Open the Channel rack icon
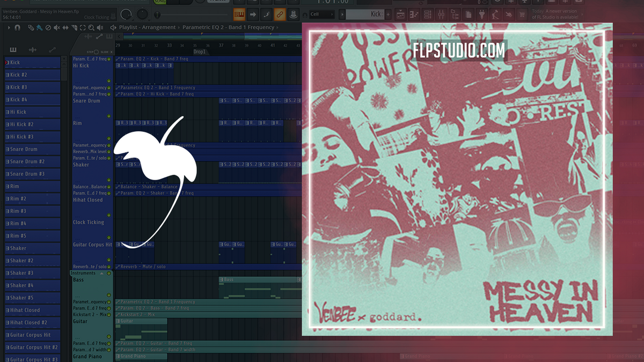The width and height of the screenshot is (644, 362). (427, 14)
